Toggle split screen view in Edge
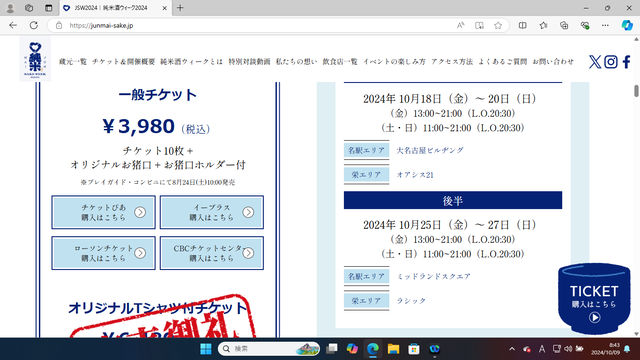The height and width of the screenshot is (360, 640). [x=522, y=25]
